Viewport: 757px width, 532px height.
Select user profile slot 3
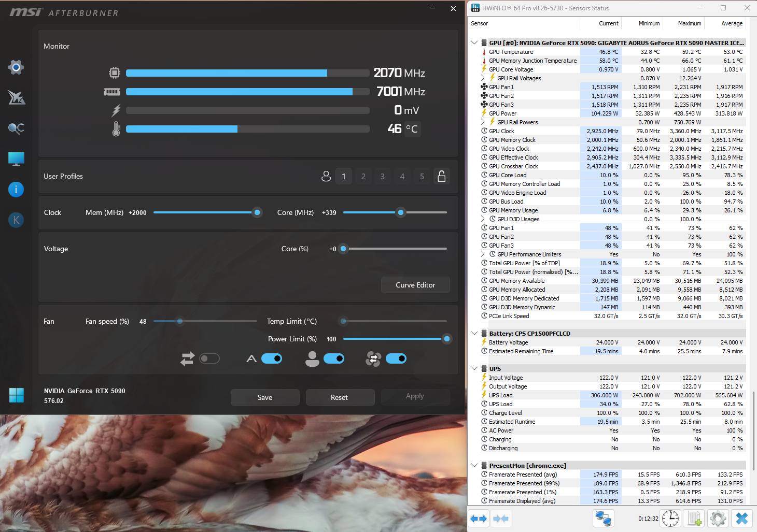click(x=383, y=177)
